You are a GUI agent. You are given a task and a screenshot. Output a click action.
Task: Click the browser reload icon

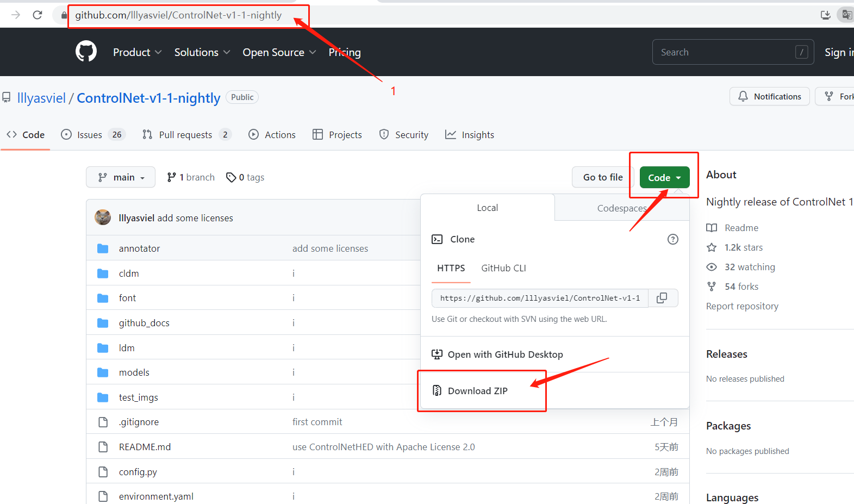pos(38,15)
